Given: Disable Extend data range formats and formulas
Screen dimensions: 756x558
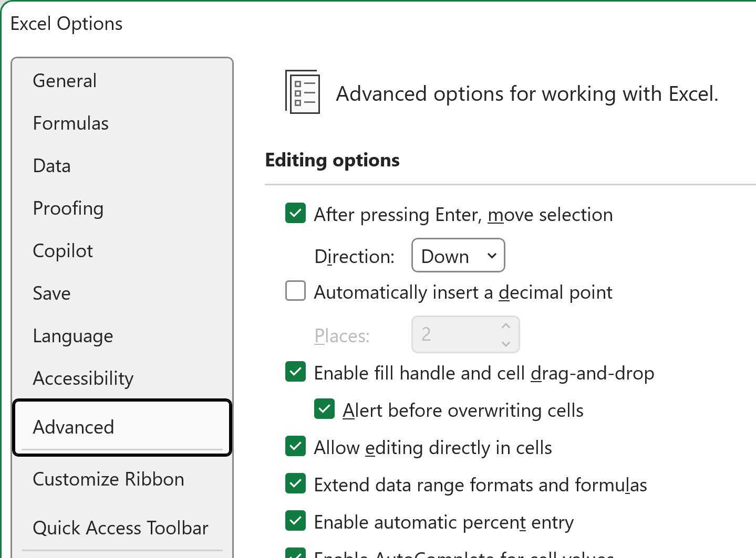Looking at the screenshot, I should coord(295,483).
